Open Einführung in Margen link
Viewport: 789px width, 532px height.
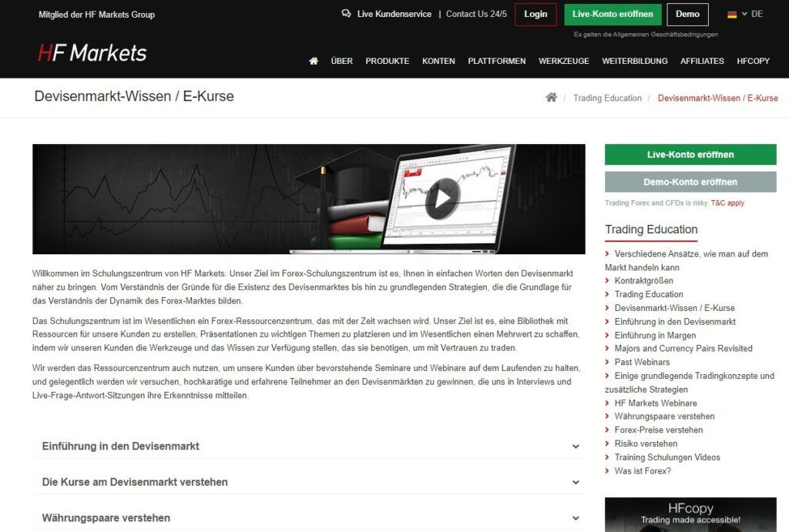click(655, 336)
